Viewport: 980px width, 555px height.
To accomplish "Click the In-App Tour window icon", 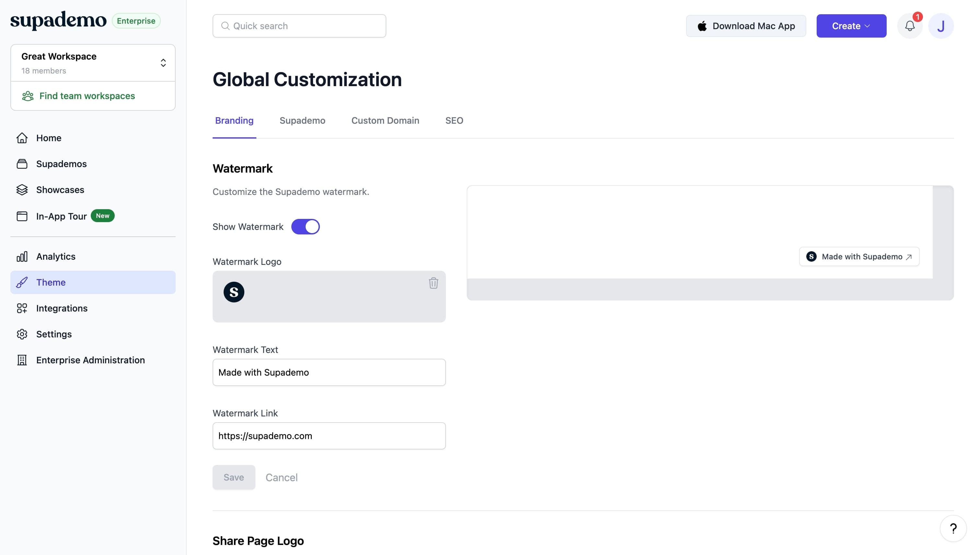I will [22, 216].
